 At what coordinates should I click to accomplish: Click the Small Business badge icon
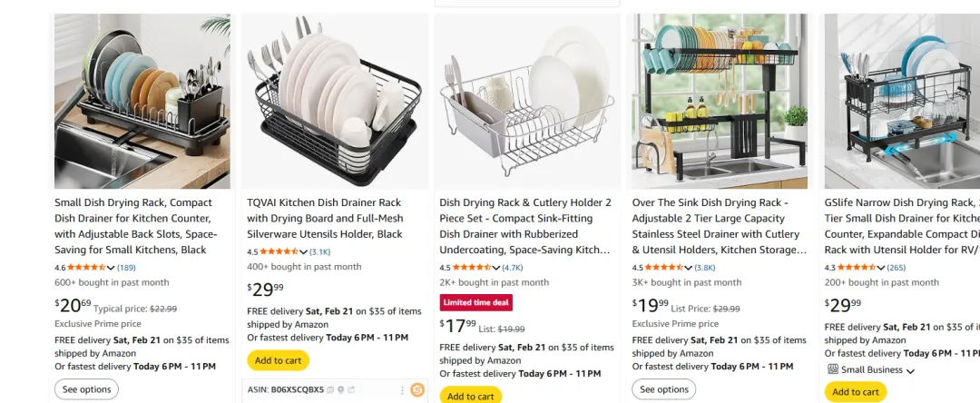pyautogui.click(x=832, y=370)
